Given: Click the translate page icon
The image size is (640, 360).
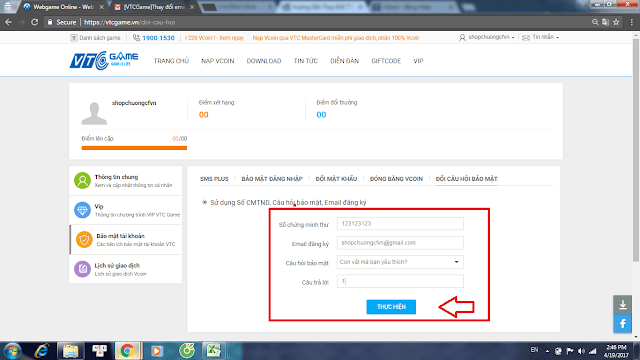Looking at the screenshot, I should click(x=605, y=22).
